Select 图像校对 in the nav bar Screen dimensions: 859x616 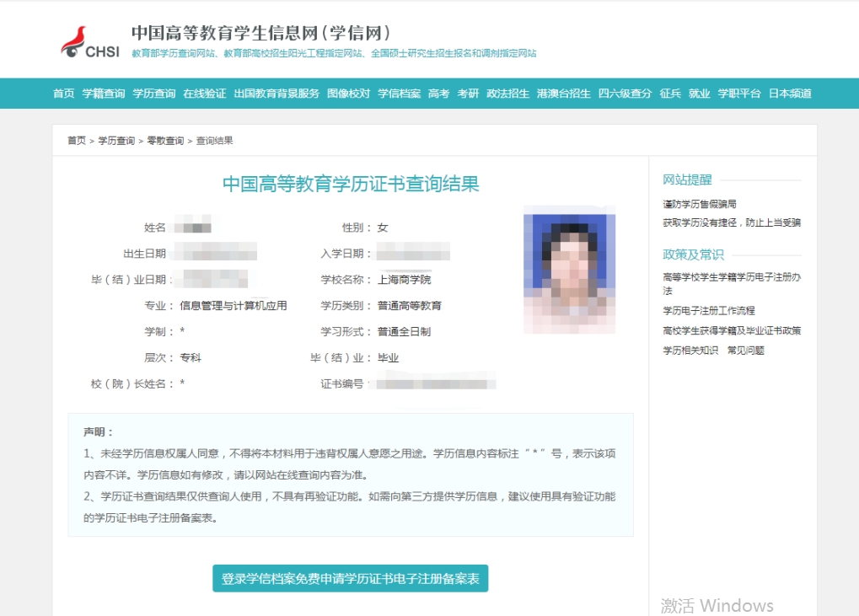348,94
